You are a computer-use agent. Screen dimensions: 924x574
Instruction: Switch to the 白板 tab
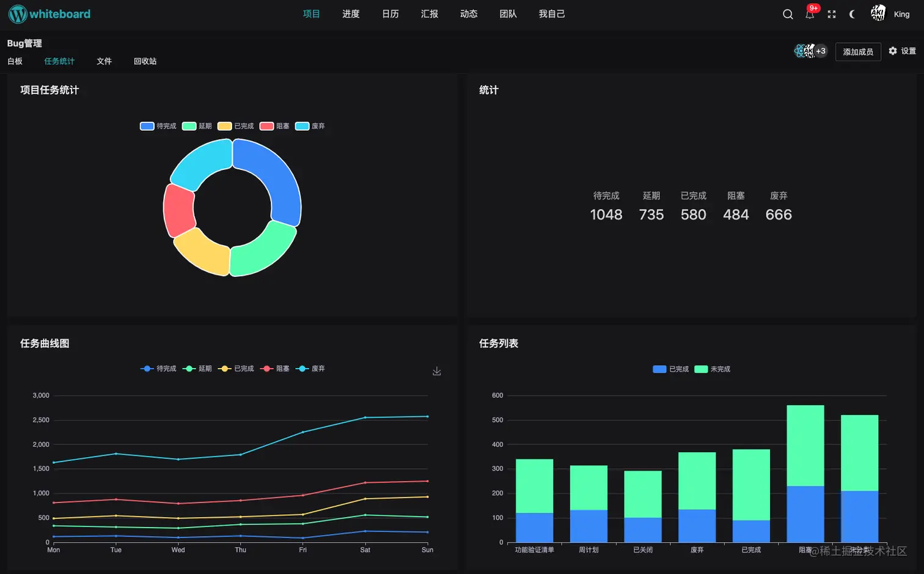(x=15, y=61)
